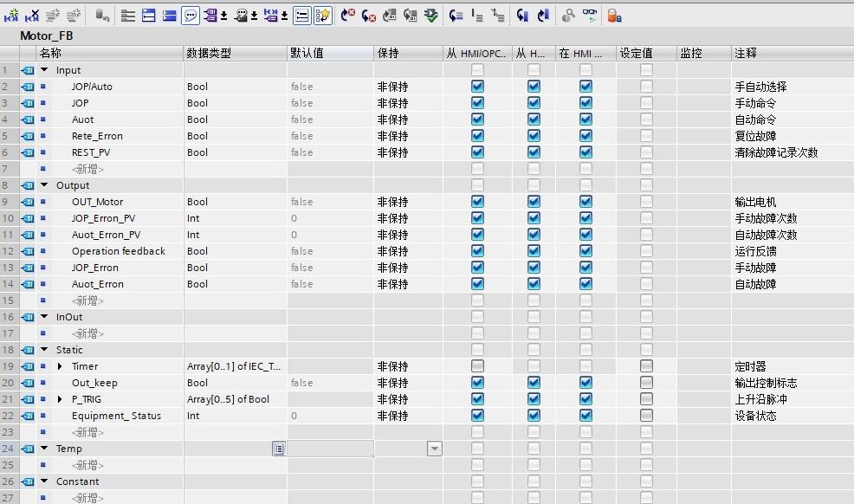The image size is (854, 504).
Task: Click the reset start values database icon
Action: click(102, 16)
